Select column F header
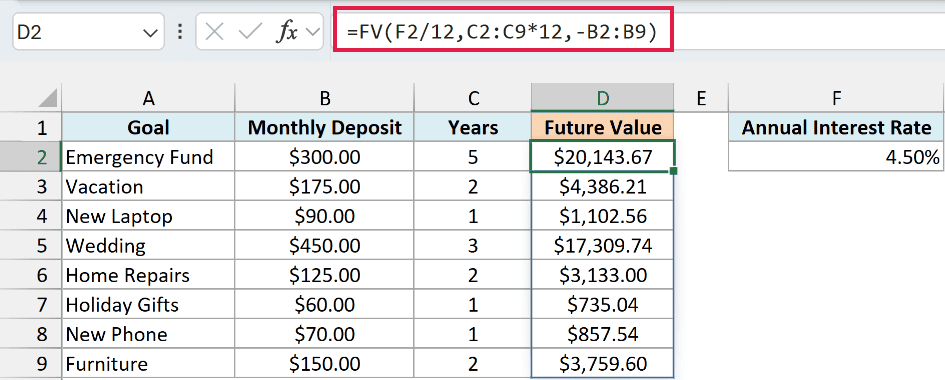This screenshot has width=945, height=380. tap(837, 98)
